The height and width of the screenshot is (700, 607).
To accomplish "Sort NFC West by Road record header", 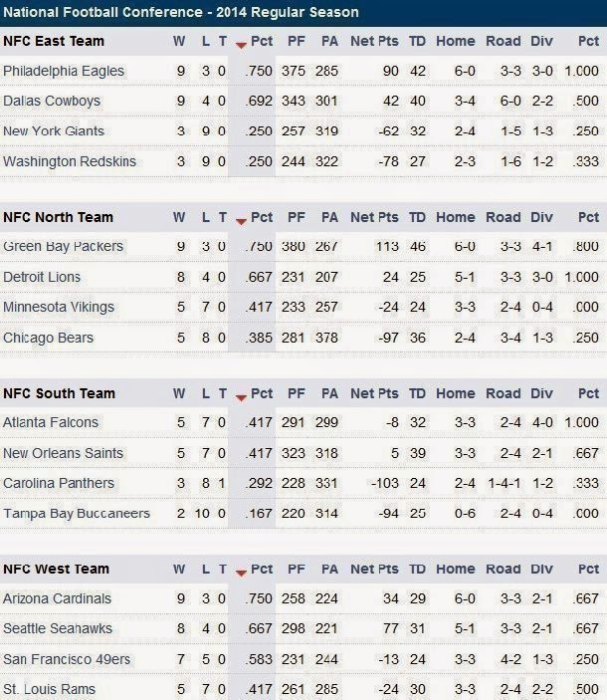I will click(x=504, y=570).
